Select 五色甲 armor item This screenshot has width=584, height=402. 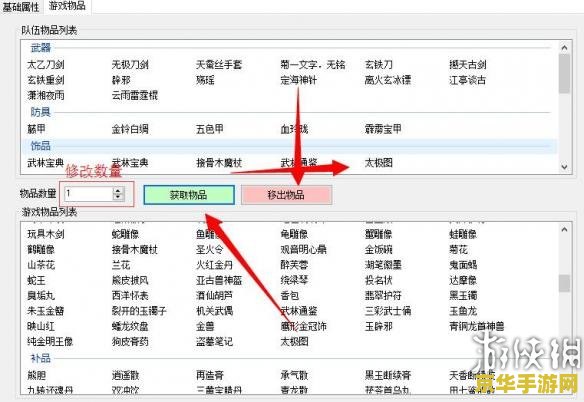pos(210,129)
